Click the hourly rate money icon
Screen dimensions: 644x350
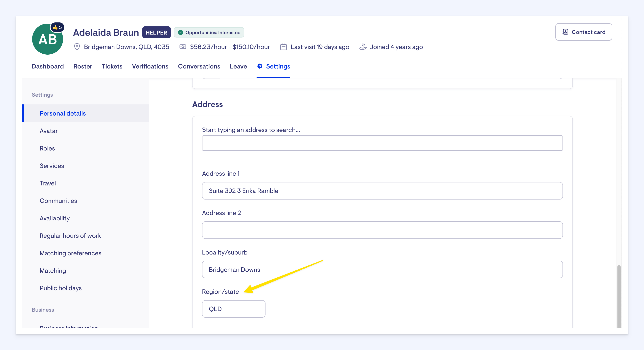click(x=183, y=47)
